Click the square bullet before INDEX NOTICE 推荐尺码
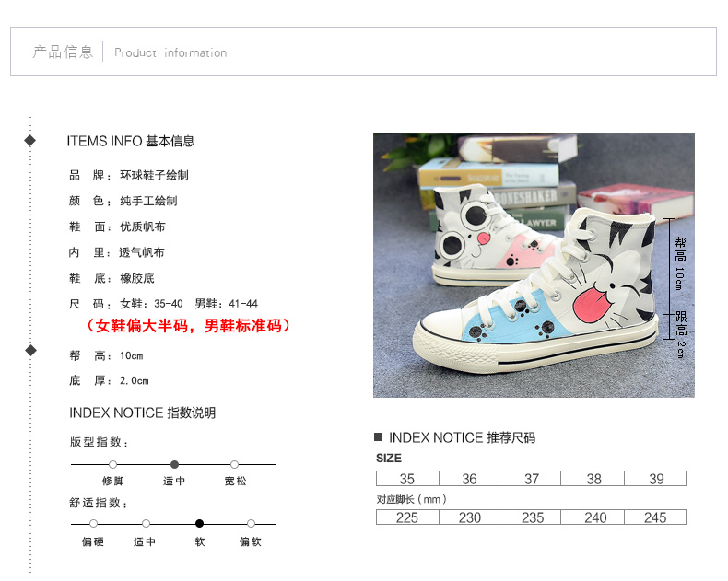 tap(378, 436)
